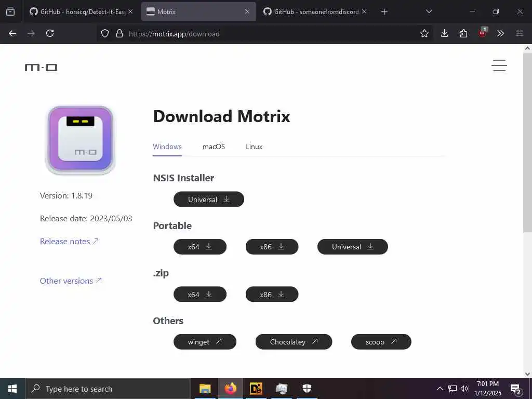Click the Motrix app icon image
The width and height of the screenshot is (532, 399).
[x=81, y=140]
